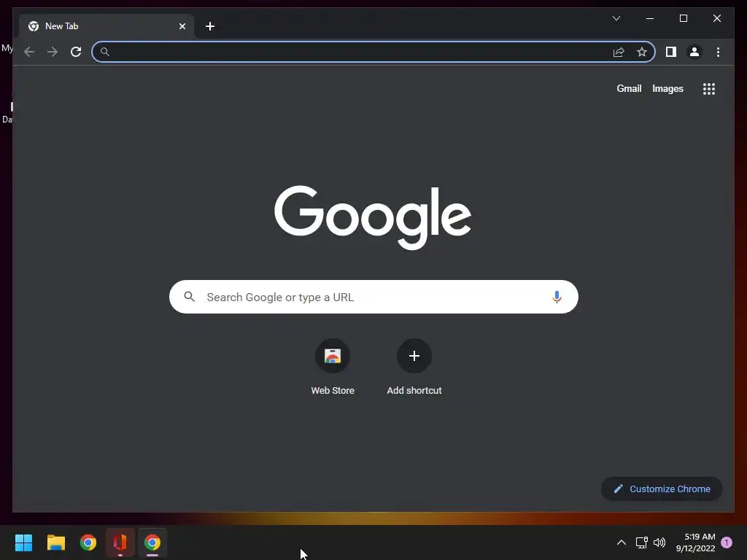The height and width of the screenshot is (560, 747).
Task: Open Chrome's side panel
Action: [x=671, y=52]
